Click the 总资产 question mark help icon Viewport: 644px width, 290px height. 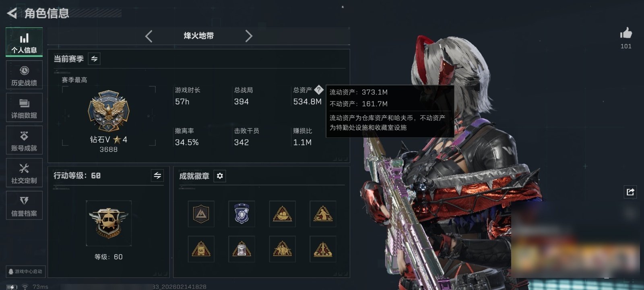pos(318,89)
